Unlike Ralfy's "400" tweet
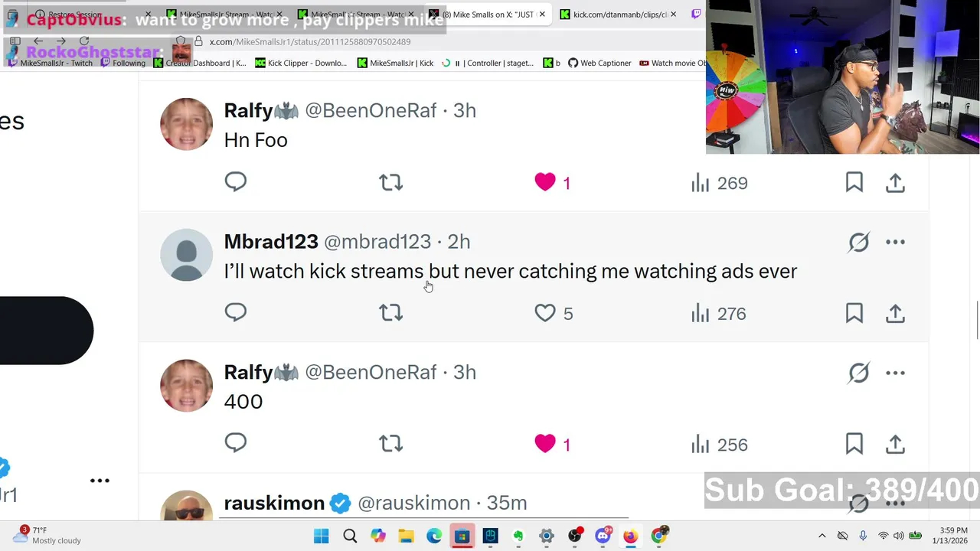 [x=545, y=444]
